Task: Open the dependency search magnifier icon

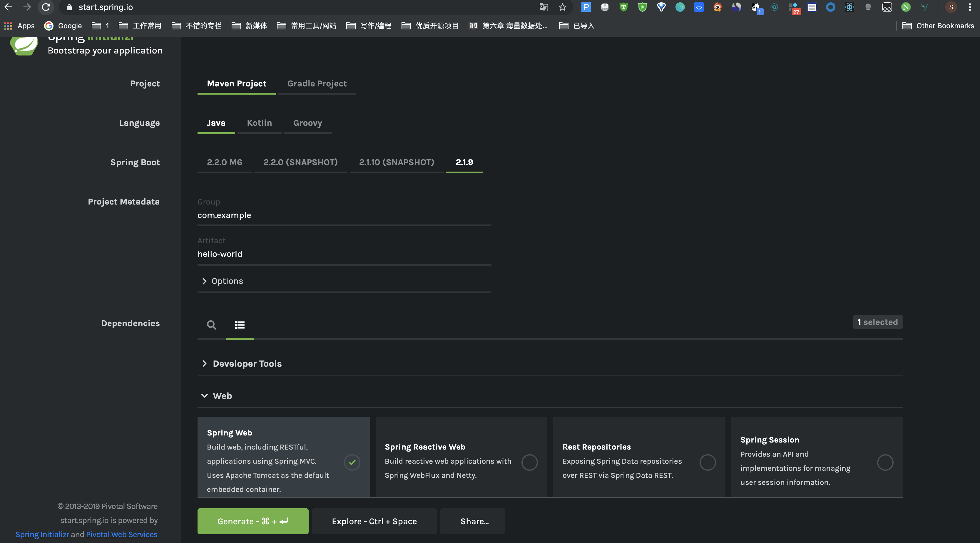Action: point(212,325)
